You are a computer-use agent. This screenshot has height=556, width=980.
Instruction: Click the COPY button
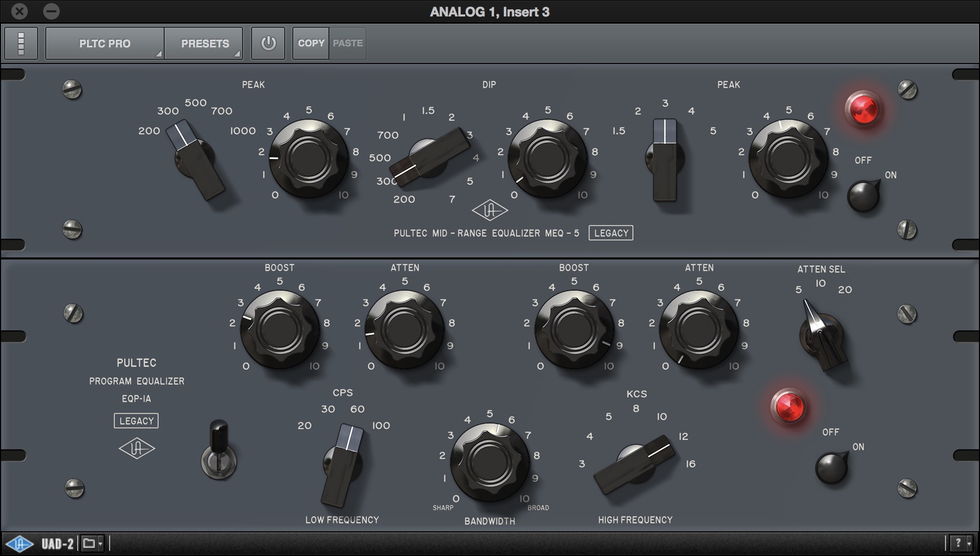(311, 43)
